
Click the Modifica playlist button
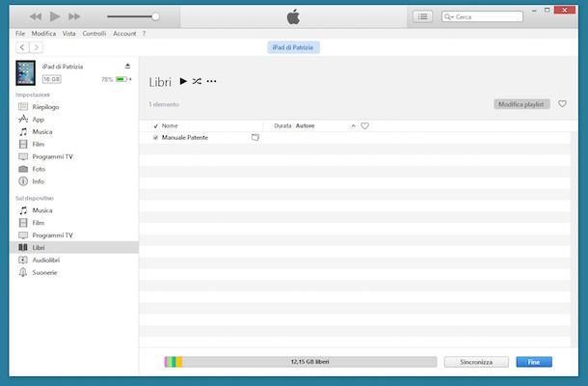[x=521, y=104]
